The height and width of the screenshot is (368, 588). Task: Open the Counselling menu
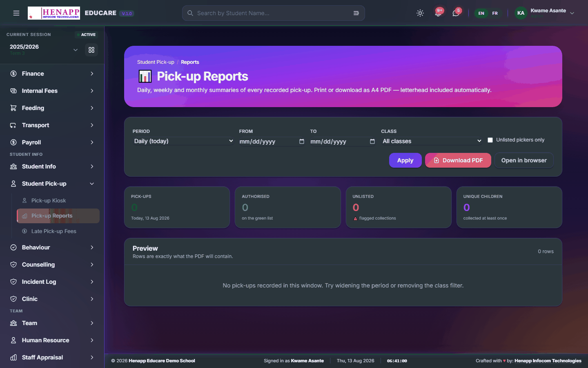52,265
